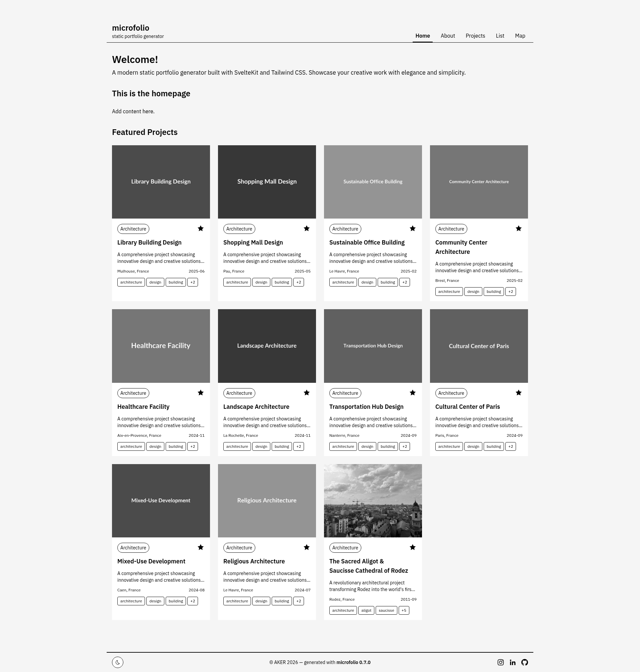Open the microfolio 0.7.0 footer link
This screenshot has height=672, width=640.
click(x=353, y=662)
